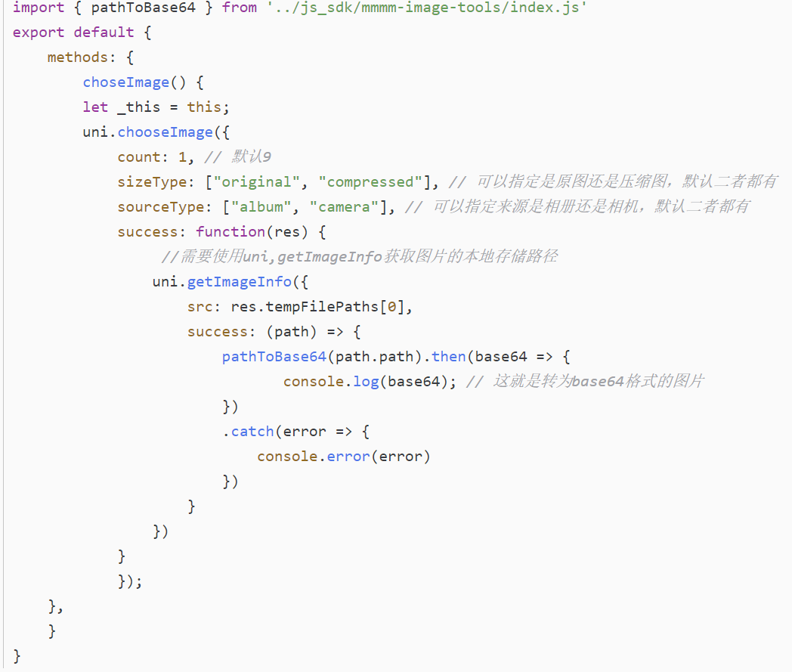The width and height of the screenshot is (792, 672).
Task: Click the "camera" string in sourceType
Action: point(344,206)
